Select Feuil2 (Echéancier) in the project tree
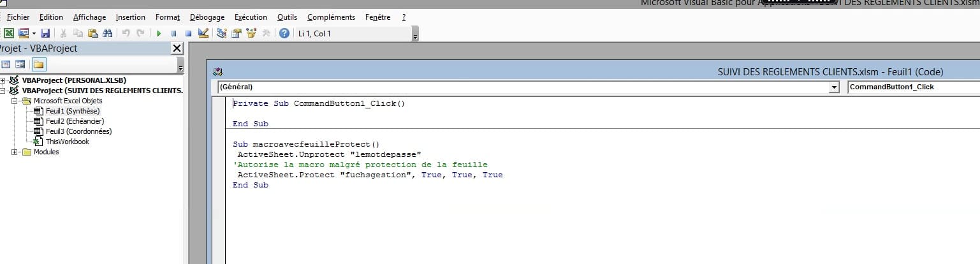The image size is (980, 264). [x=75, y=121]
